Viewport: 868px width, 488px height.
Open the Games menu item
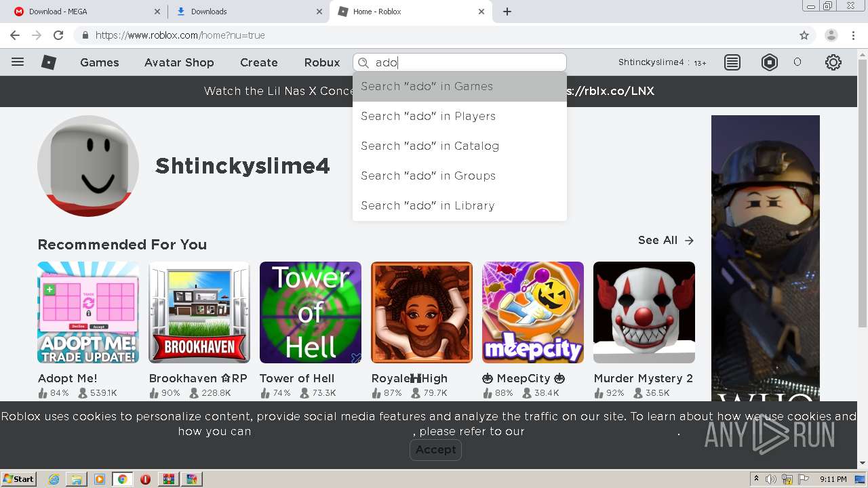[100, 62]
